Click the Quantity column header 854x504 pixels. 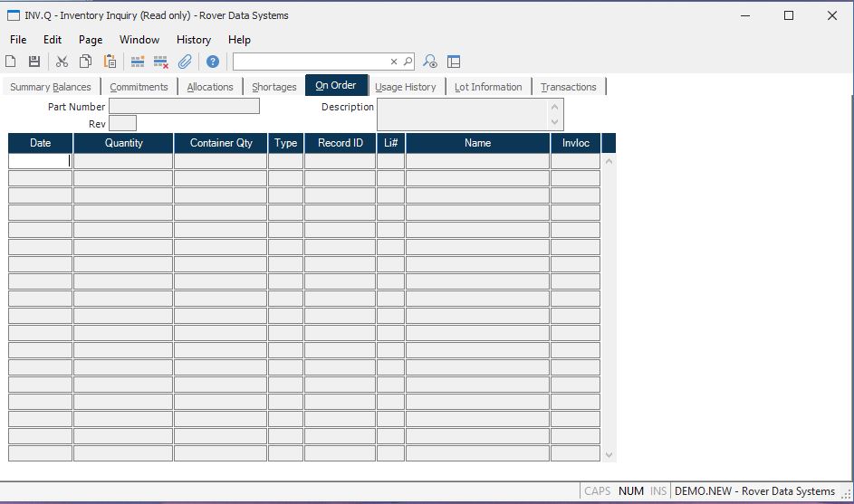click(123, 143)
